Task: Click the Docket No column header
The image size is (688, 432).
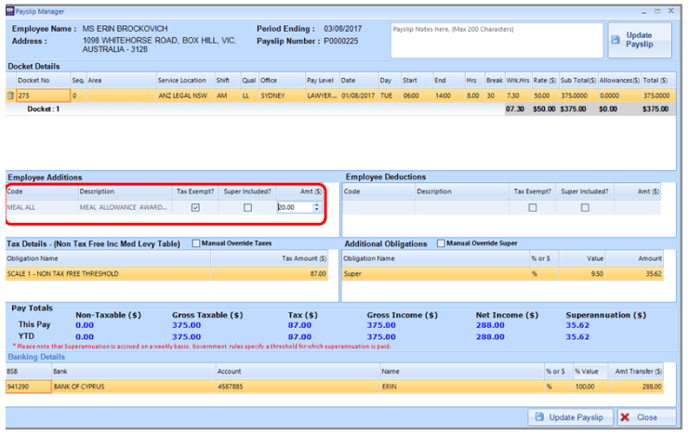Action: [43, 80]
